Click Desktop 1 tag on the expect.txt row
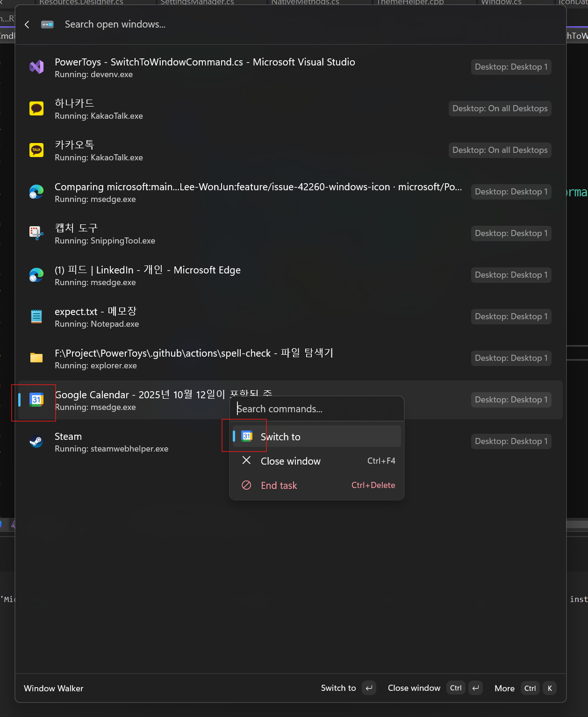The image size is (588, 717). (x=511, y=317)
